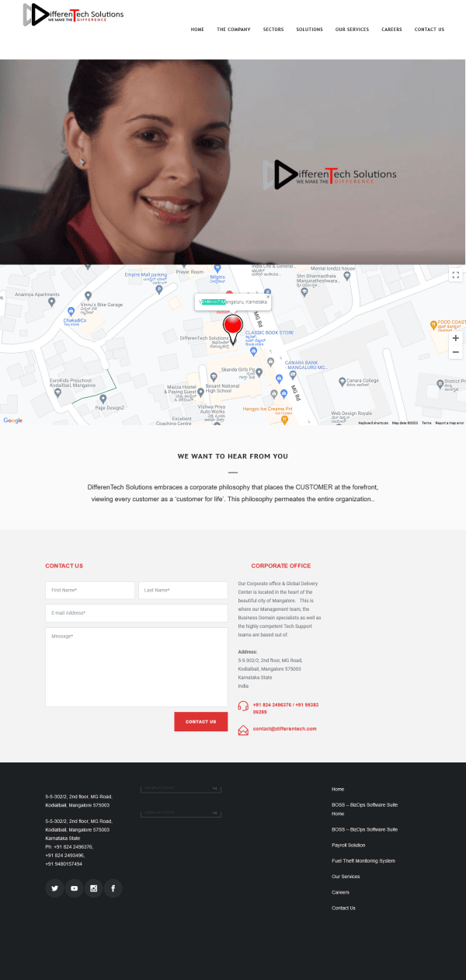Click the red location marker pin
The height and width of the screenshot is (980, 466).
[232, 330]
